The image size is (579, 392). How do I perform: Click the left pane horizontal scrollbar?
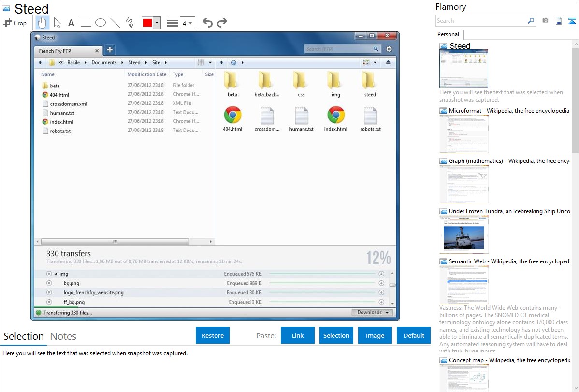tap(115, 242)
